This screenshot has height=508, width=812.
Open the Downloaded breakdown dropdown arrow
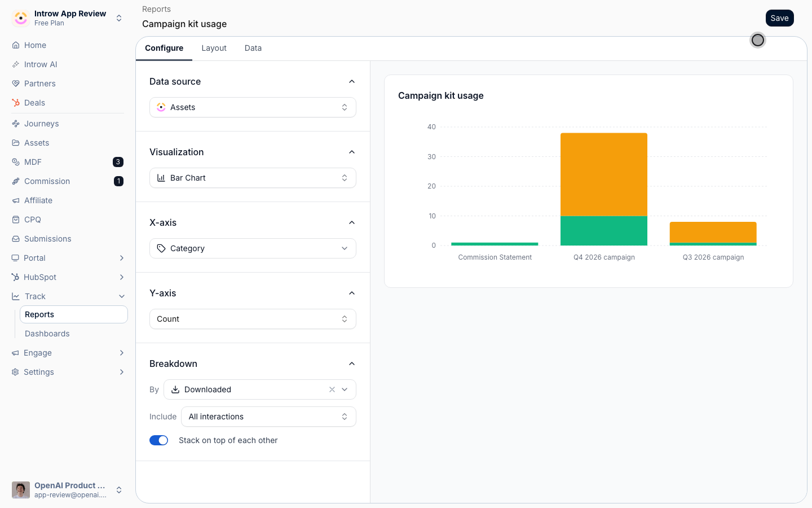click(x=345, y=389)
